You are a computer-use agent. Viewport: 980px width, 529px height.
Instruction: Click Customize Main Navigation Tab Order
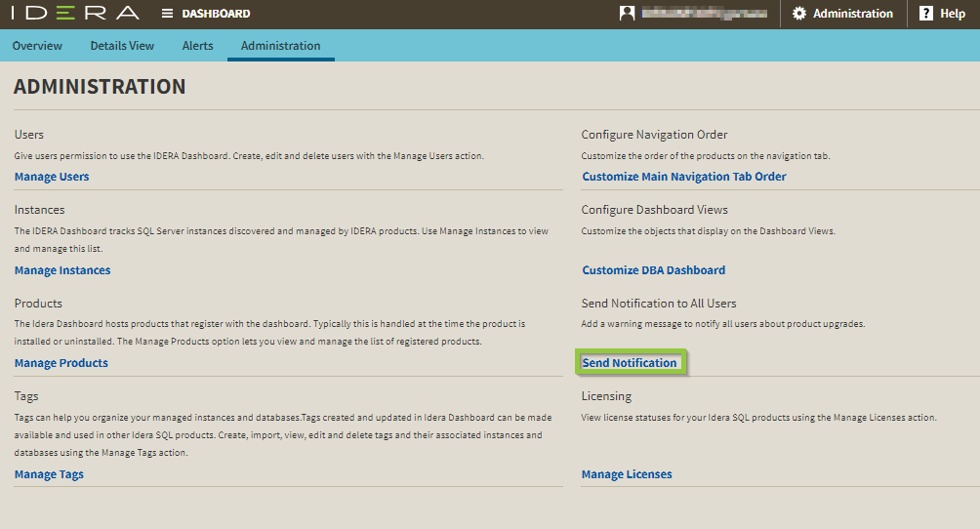pos(684,177)
